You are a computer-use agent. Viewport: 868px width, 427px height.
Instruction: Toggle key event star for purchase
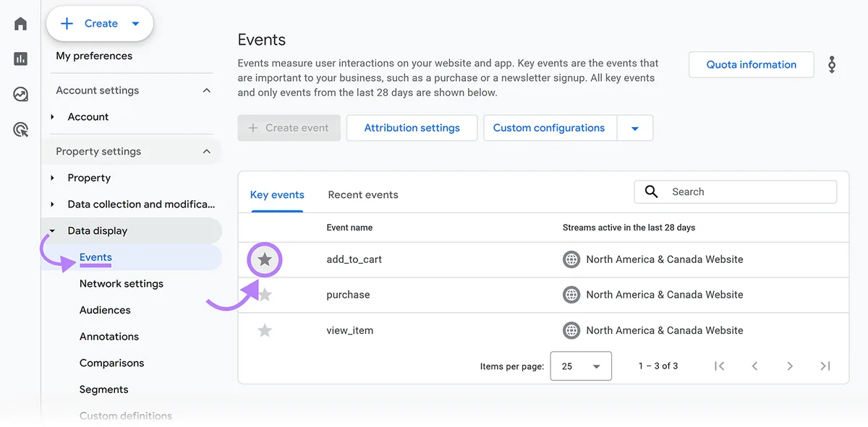(265, 295)
